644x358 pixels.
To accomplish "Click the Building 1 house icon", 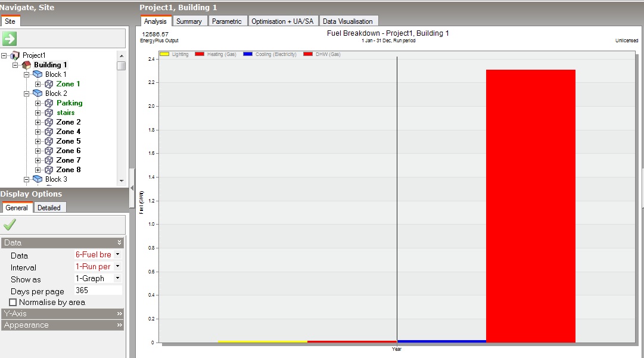I will (26, 65).
